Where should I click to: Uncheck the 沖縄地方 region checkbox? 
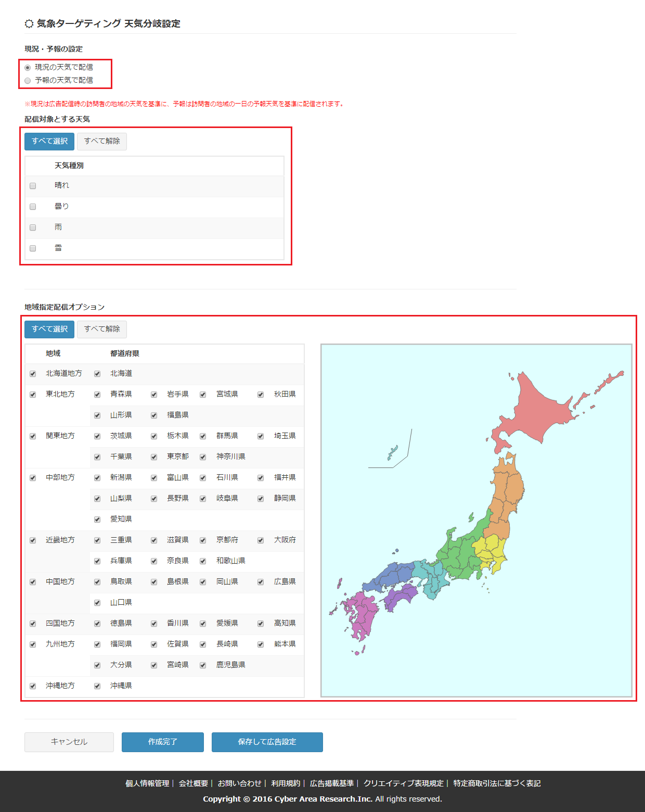click(33, 686)
